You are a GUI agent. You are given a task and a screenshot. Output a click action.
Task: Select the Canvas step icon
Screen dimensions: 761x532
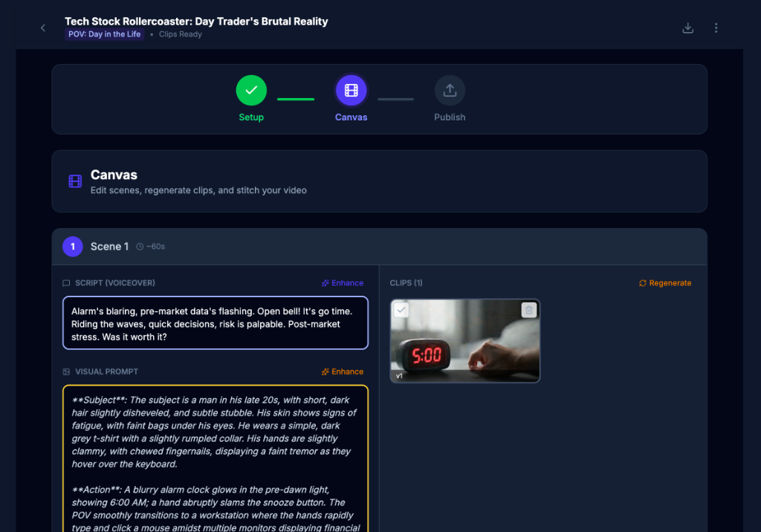coord(351,89)
